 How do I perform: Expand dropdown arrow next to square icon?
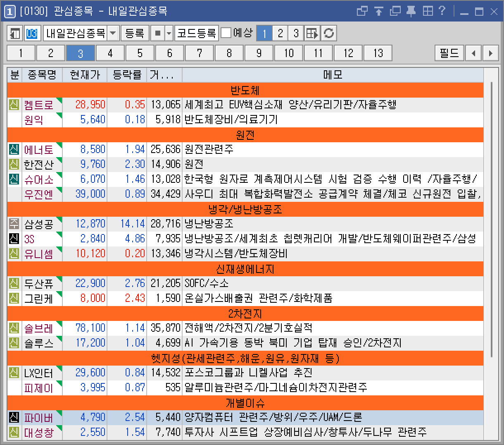click(x=169, y=33)
